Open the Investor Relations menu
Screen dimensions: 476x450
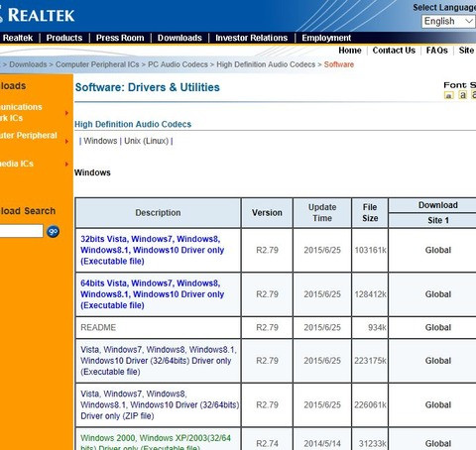point(252,38)
